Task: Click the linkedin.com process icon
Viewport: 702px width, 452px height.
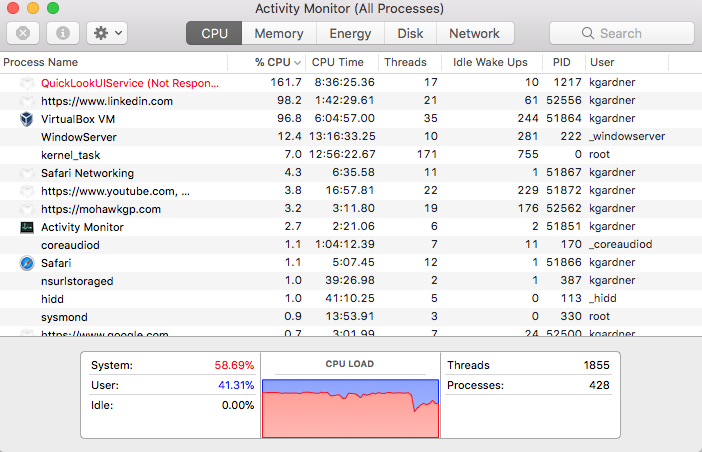Action: pyautogui.click(x=27, y=101)
